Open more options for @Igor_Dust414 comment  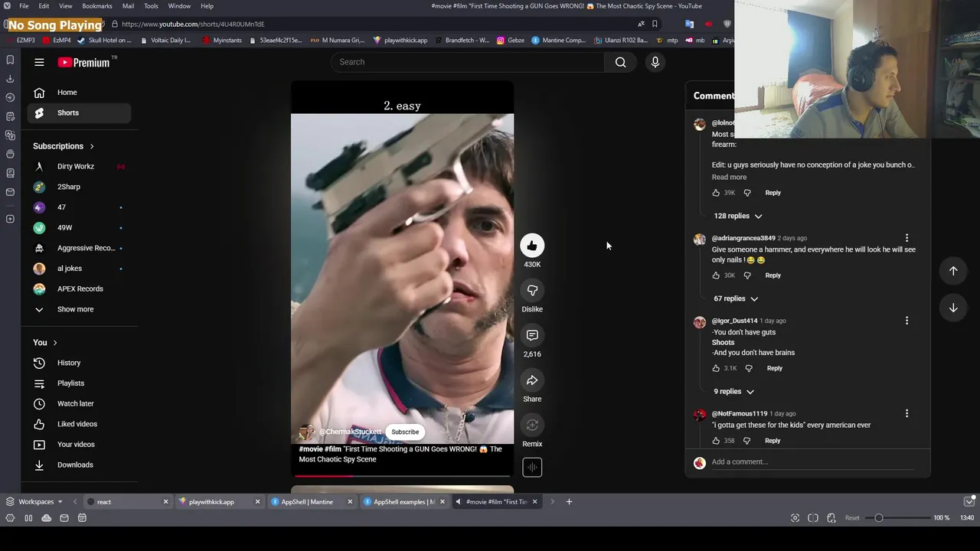(x=906, y=321)
